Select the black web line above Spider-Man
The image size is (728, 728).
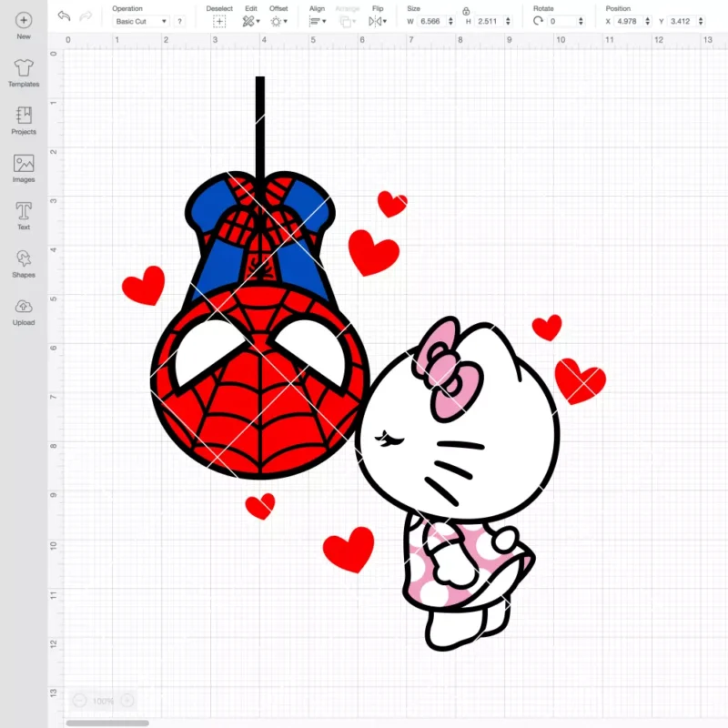click(260, 126)
